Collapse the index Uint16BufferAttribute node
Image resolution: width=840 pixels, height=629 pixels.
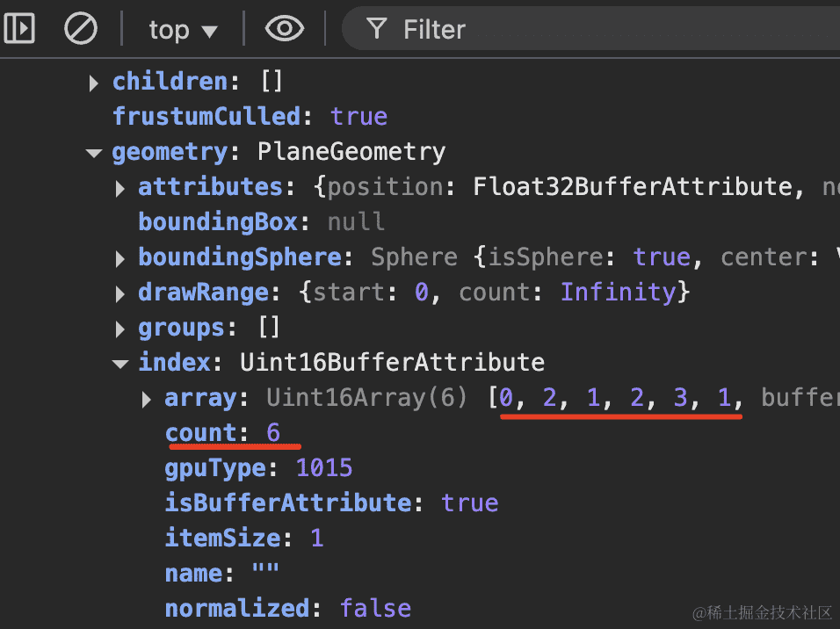[120, 364]
